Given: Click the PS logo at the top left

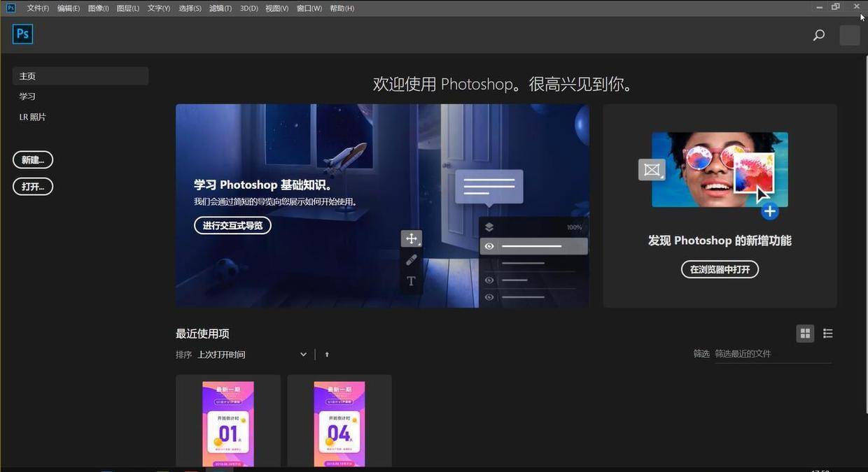Looking at the screenshot, I should pyautogui.click(x=22, y=33).
